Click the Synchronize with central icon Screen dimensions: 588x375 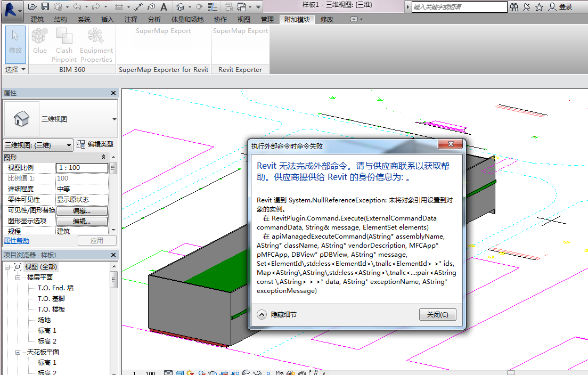pyautogui.click(x=58, y=6)
